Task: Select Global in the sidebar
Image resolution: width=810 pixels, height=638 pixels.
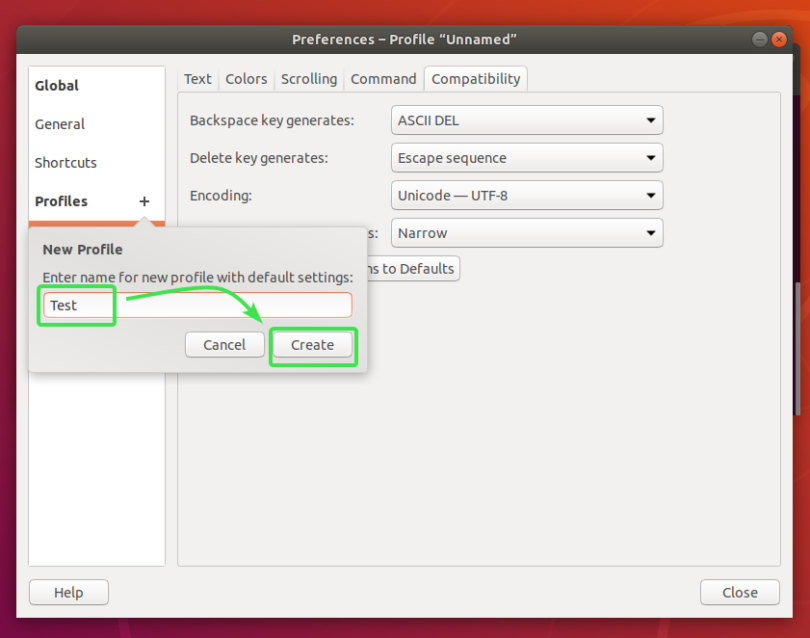Action: click(60, 85)
